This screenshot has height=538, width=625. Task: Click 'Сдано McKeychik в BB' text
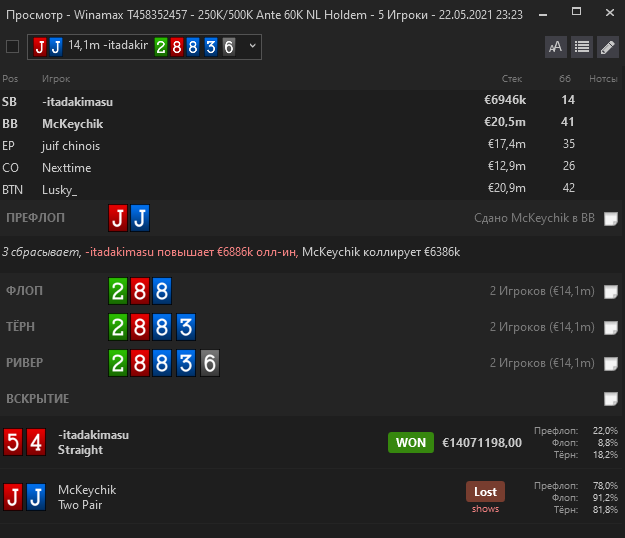coord(534,218)
